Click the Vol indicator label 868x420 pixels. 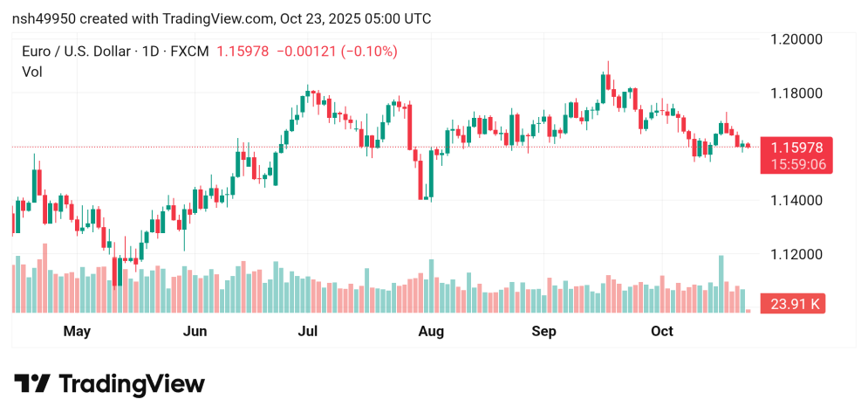(31, 72)
